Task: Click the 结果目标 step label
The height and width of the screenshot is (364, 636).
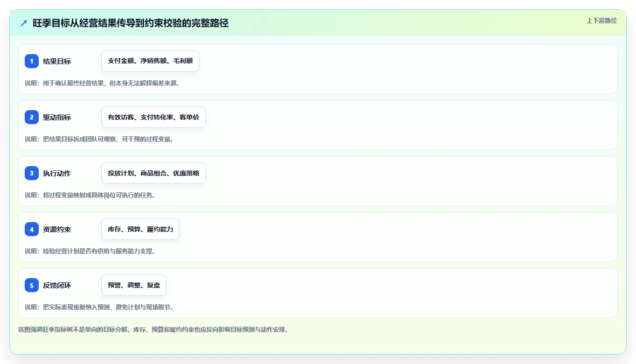Action: [x=57, y=61]
